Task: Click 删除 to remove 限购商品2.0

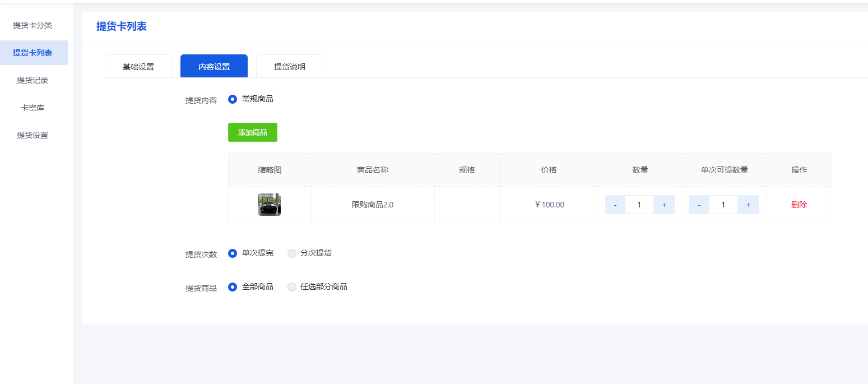Action: [799, 204]
